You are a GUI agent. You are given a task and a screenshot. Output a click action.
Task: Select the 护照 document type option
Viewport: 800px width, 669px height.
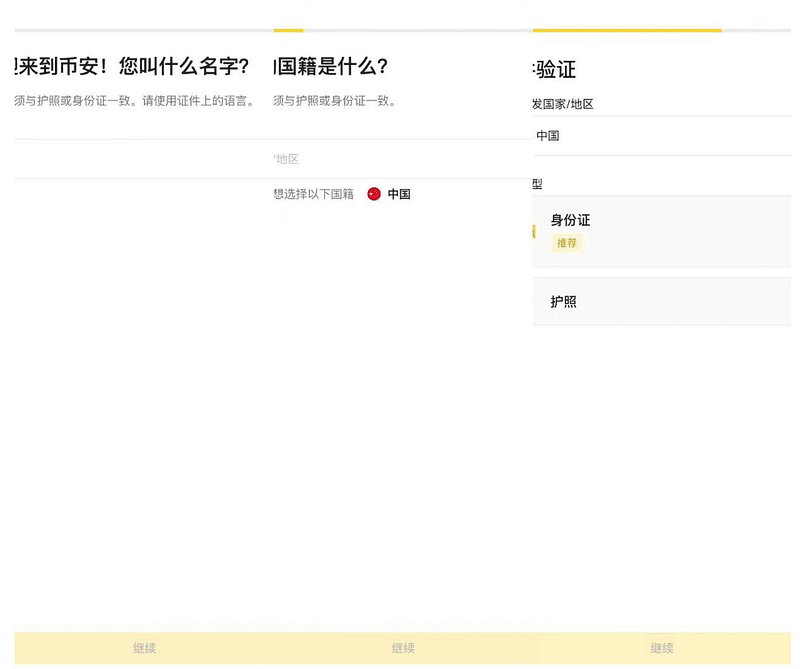coord(662,302)
